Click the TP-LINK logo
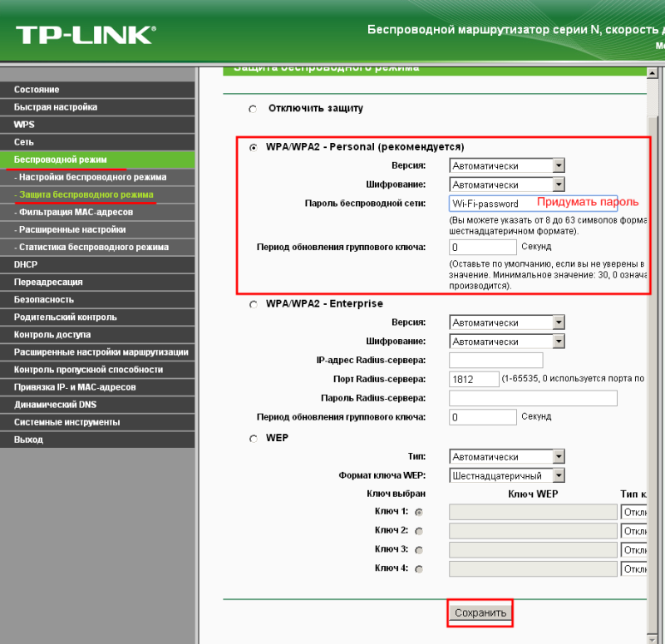This screenshot has width=665, height=644. [x=86, y=35]
